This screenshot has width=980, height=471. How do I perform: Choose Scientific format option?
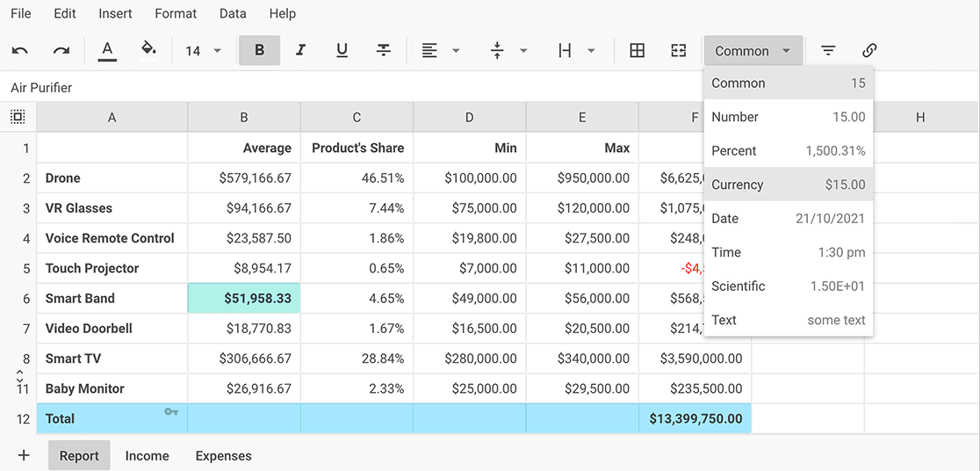788,286
